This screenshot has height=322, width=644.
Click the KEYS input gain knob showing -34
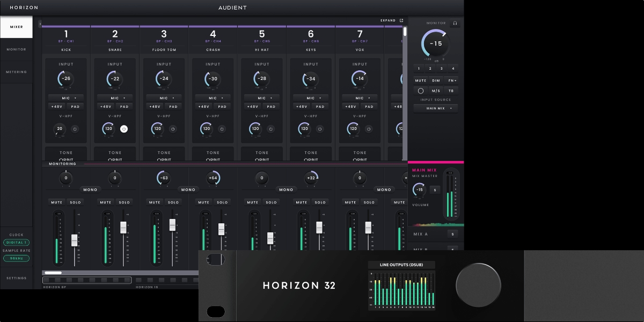pos(311,79)
